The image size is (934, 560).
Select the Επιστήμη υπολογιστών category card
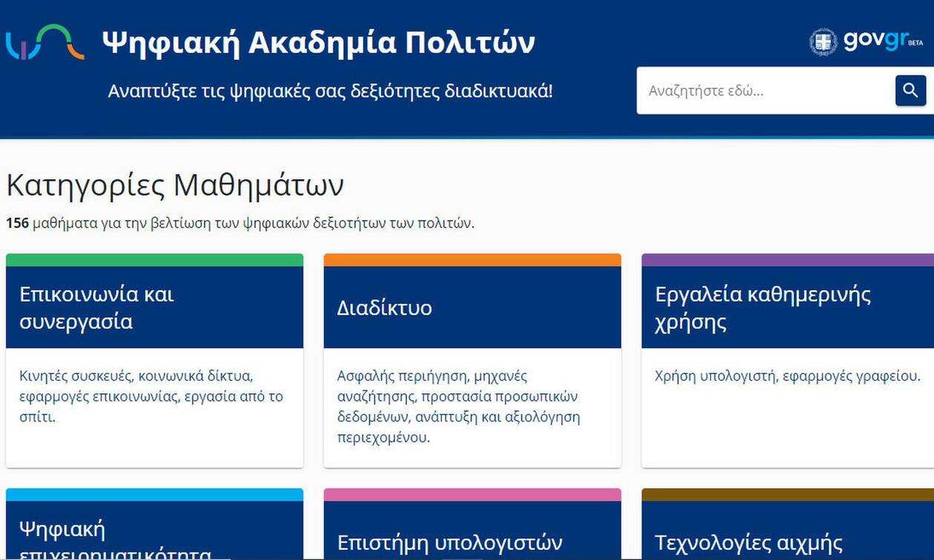click(449, 541)
